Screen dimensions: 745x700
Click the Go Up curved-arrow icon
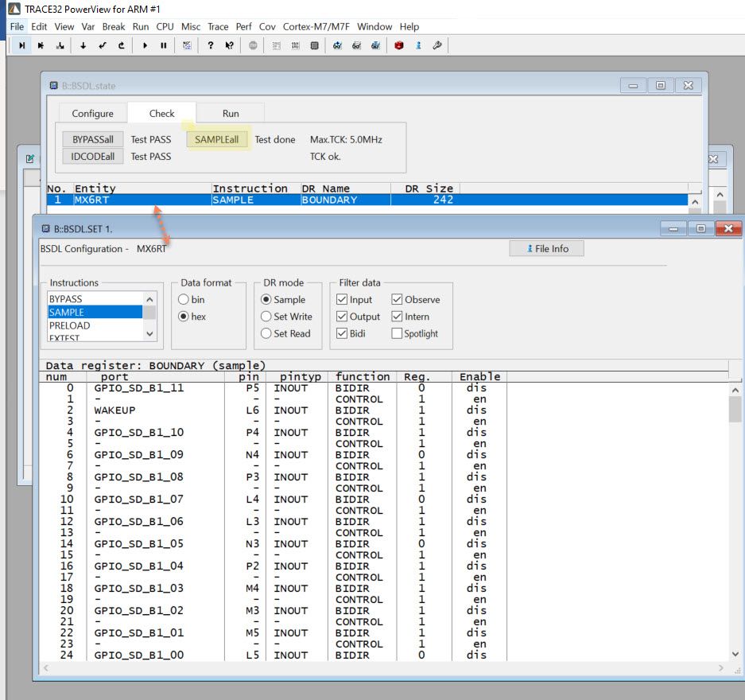(x=121, y=45)
